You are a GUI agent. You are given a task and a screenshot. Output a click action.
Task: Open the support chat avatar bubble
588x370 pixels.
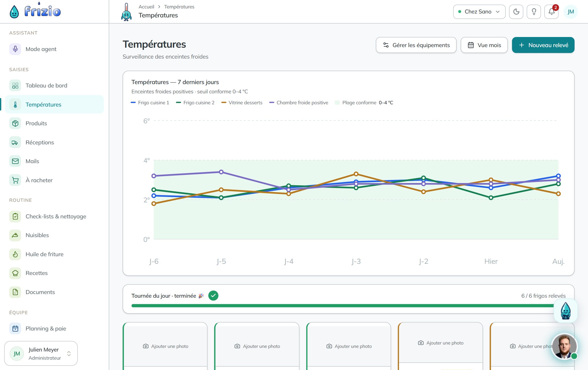564,346
